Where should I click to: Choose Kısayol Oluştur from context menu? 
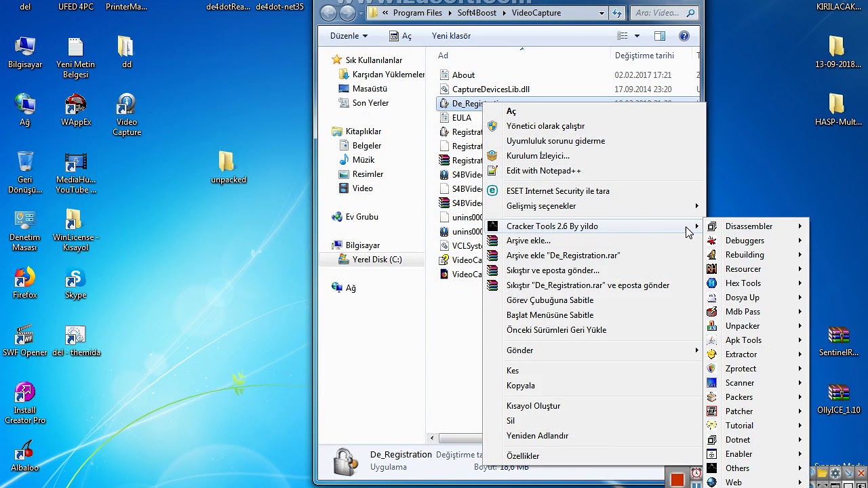(x=533, y=406)
